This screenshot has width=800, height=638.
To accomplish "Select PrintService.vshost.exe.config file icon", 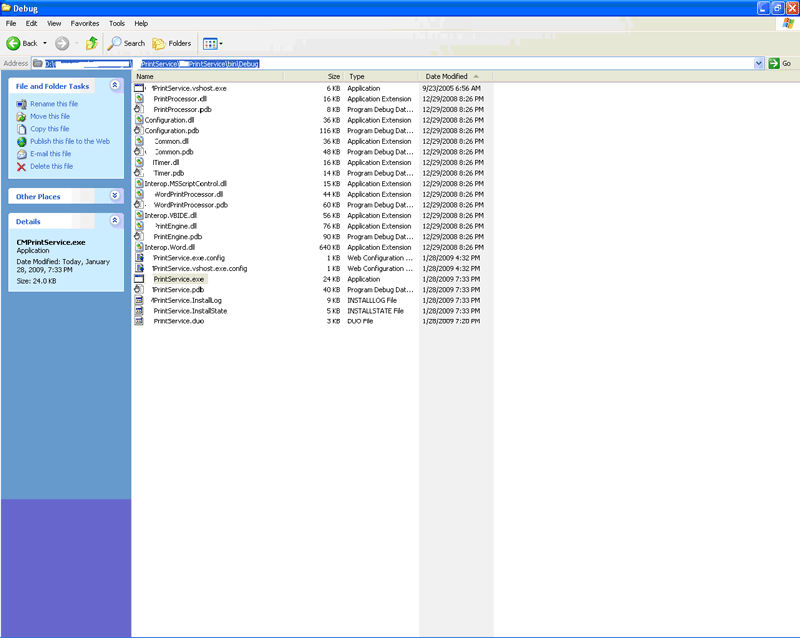I will point(139,268).
